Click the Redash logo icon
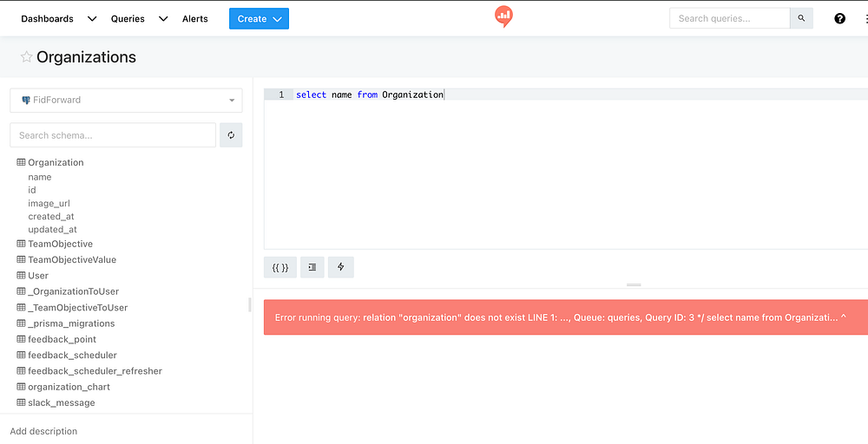Viewport: 868px width, 444px height. (503, 17)
